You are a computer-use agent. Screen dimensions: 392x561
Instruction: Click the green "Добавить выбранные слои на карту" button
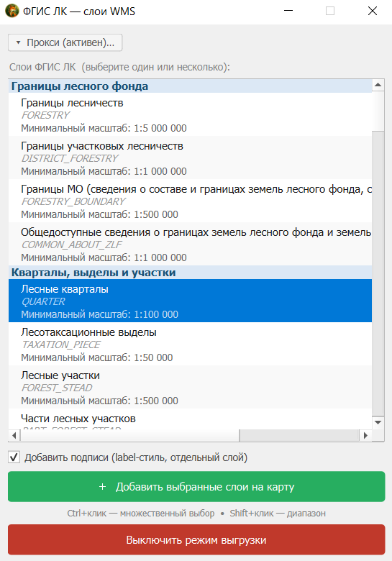[x=196, y=487]
